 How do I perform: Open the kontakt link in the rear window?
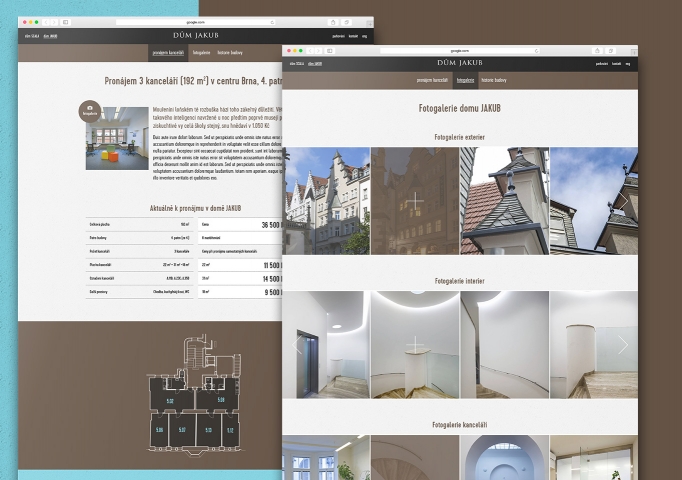point(353,36)
